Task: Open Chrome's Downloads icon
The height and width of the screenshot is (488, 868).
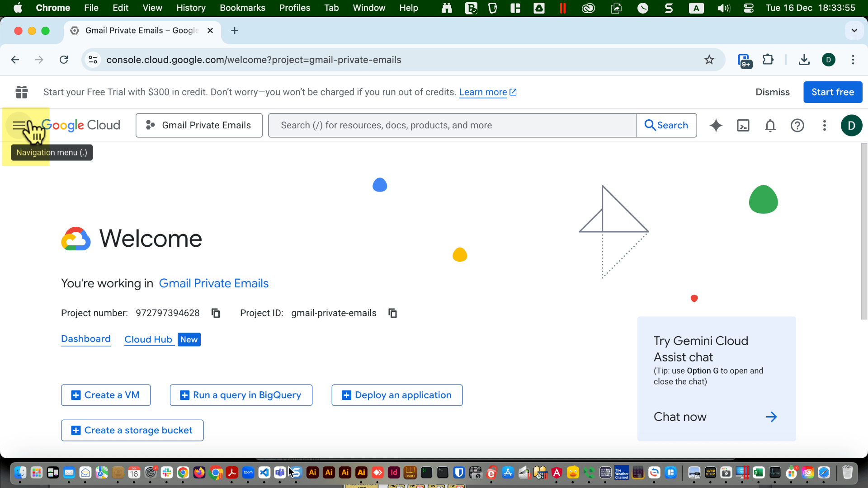Action: coord(804,60)
